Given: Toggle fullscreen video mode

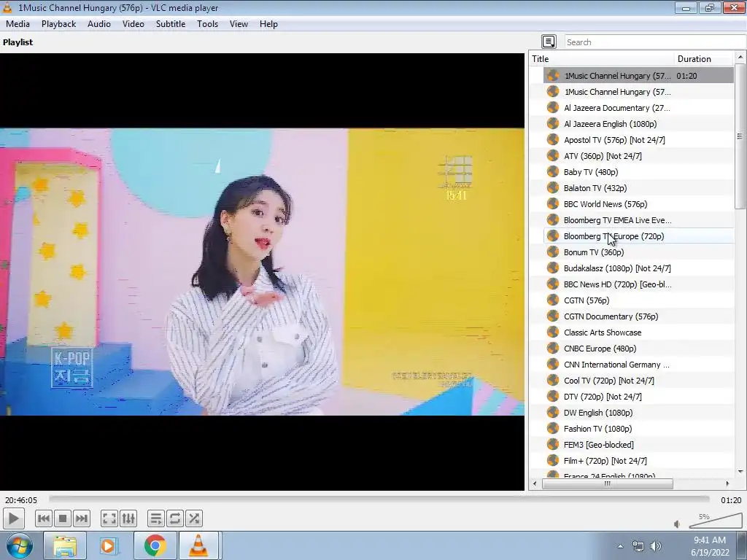Looking at the screenshot, I should (x=109, y=518).
